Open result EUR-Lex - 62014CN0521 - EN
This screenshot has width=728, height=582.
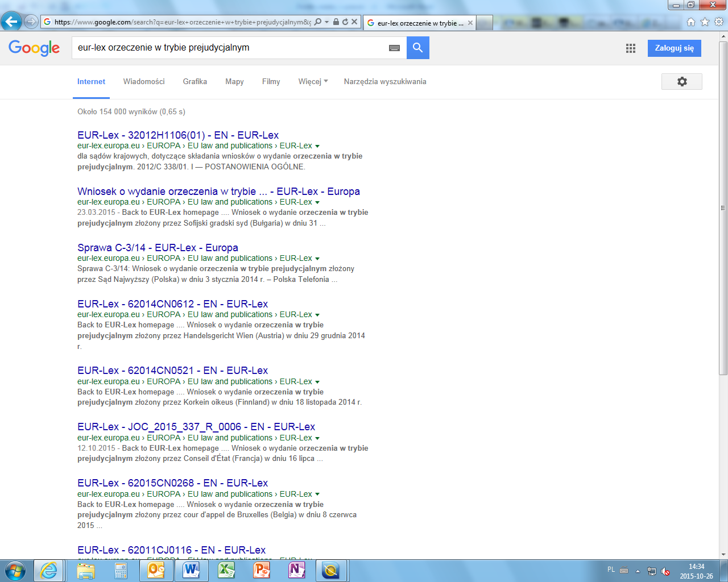tap(172, 371)
